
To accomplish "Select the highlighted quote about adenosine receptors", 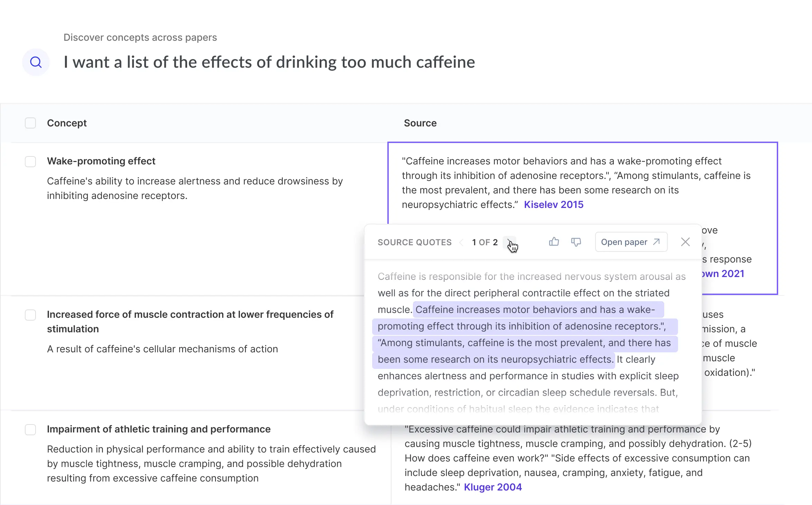I will 525,326.
